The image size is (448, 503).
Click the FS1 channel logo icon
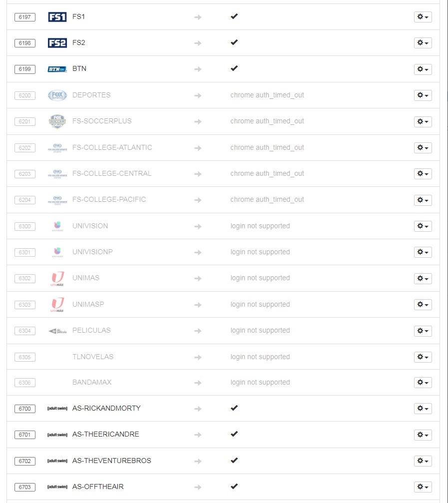point(57,17)
